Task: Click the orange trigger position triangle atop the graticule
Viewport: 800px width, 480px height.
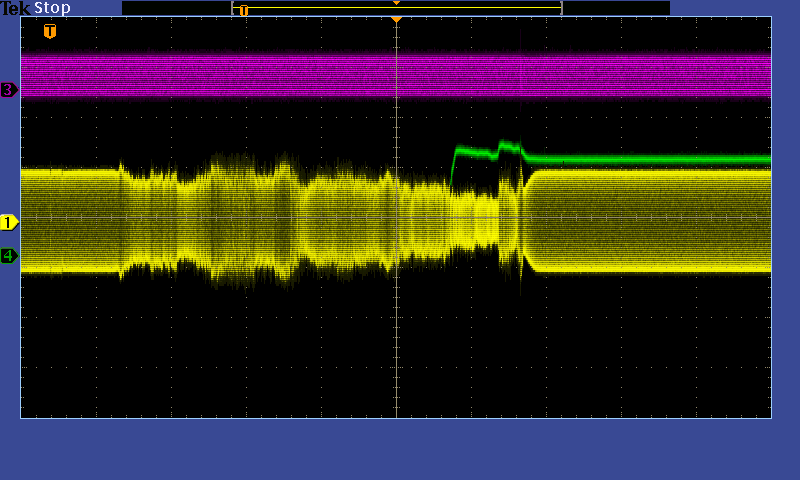Action: click(x=396, y=19)
